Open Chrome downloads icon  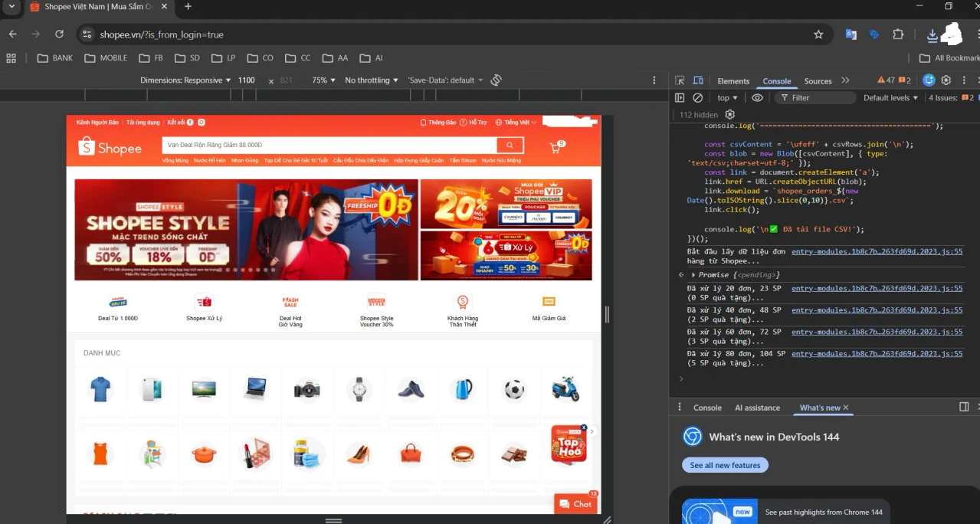tap(932, 34)
